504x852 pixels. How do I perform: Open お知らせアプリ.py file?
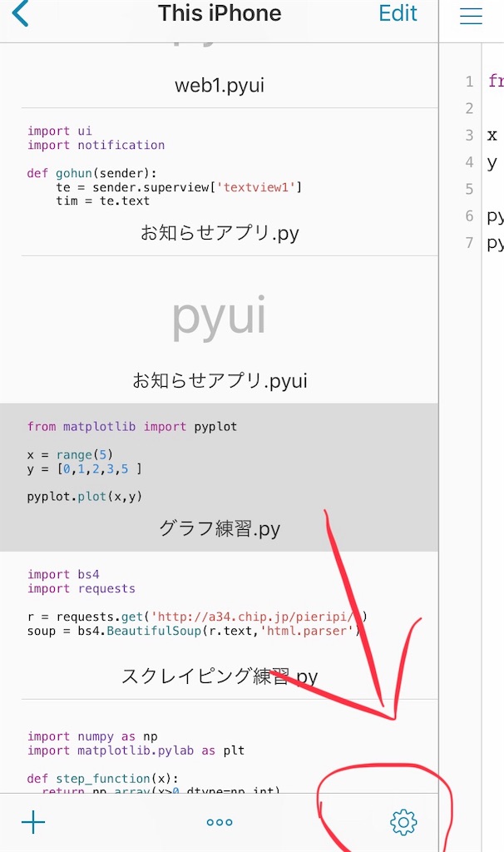click(220, 233)
